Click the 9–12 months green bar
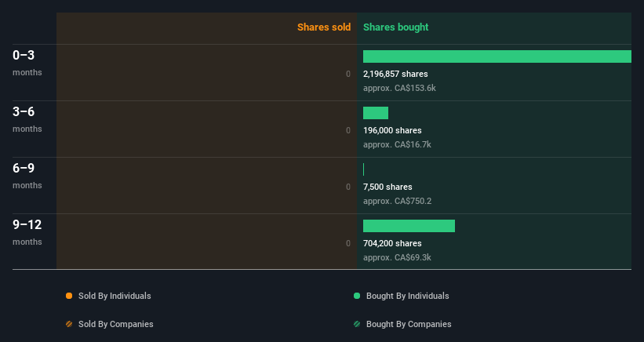Image resolution: width=644 pixels, height=342 pixels. pos(409,226)
